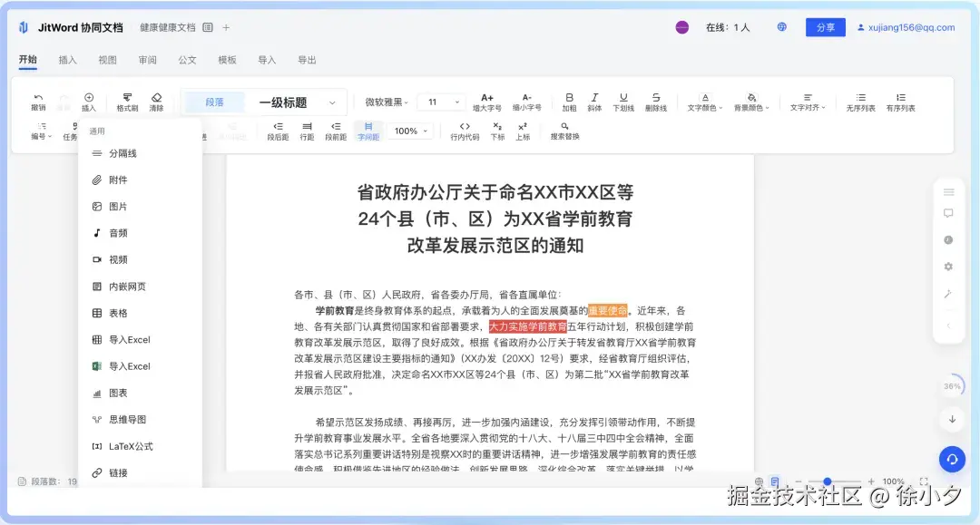980x525 pixels.
Task: Switch to the 审阅 ribbon tab
Action: (x=146, y=60)
